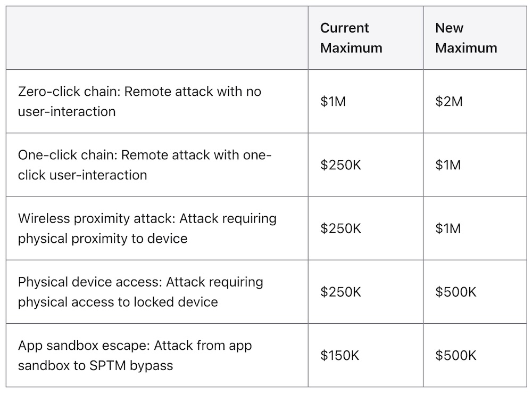Select the $2M new maximum value
The image size is (532, 393).
point(449,102)
